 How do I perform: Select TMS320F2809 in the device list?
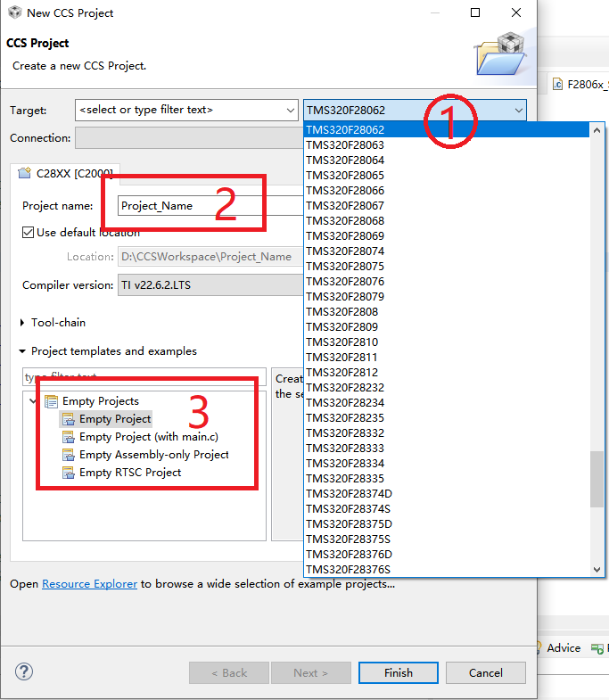pos(447,327)
